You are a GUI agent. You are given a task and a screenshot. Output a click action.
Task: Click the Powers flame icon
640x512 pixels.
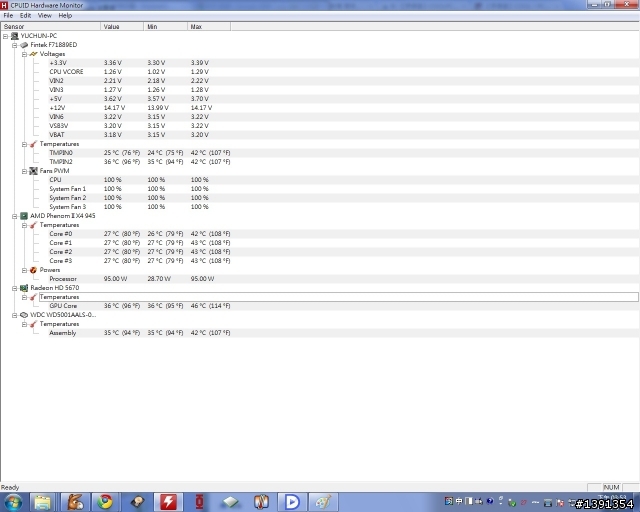33,270
